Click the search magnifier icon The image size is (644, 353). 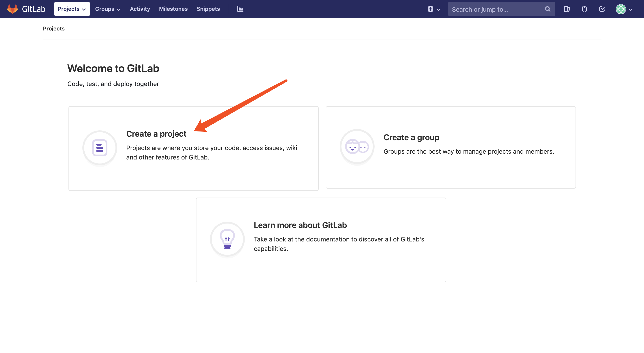(548, 9)
